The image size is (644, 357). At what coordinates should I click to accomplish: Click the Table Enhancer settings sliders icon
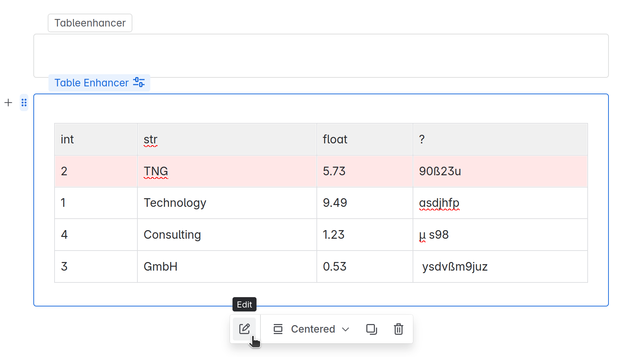point(139,82)
